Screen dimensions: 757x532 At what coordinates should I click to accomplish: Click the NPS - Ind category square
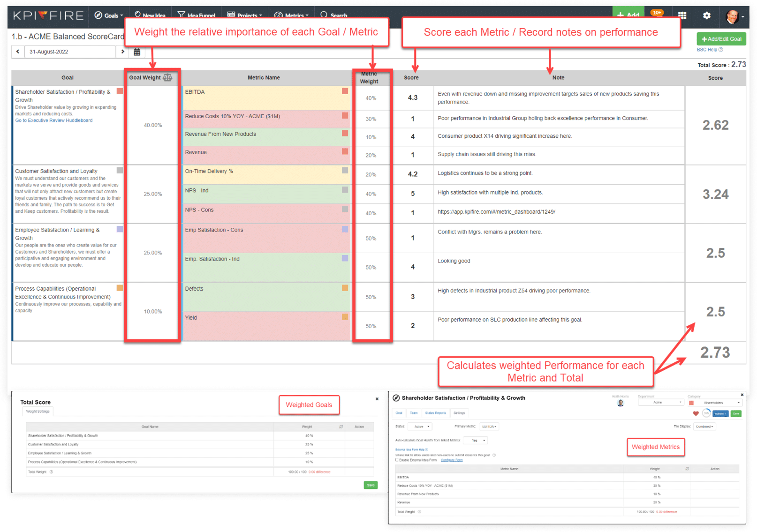[345, 190]
